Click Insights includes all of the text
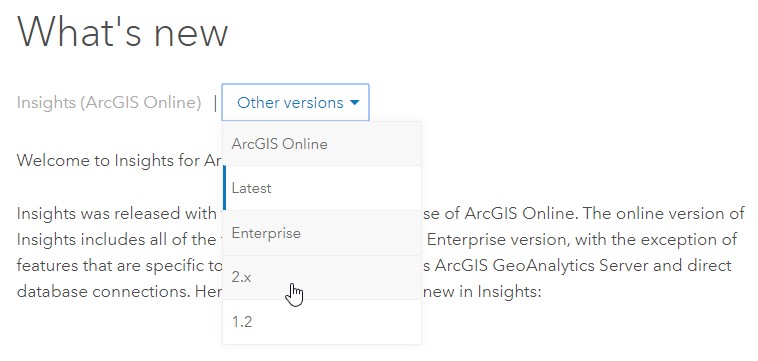This screenshot has height=361, width=758. 116,240
